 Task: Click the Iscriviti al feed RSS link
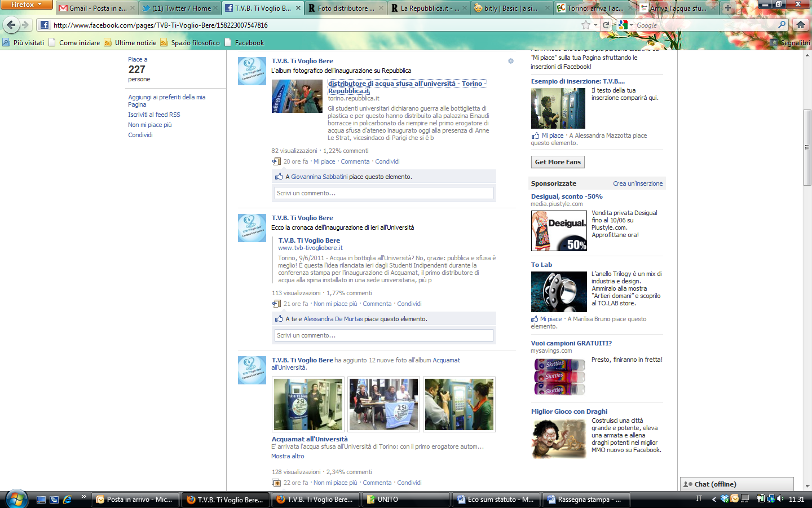pyautogui.click(x=154, y=115)
